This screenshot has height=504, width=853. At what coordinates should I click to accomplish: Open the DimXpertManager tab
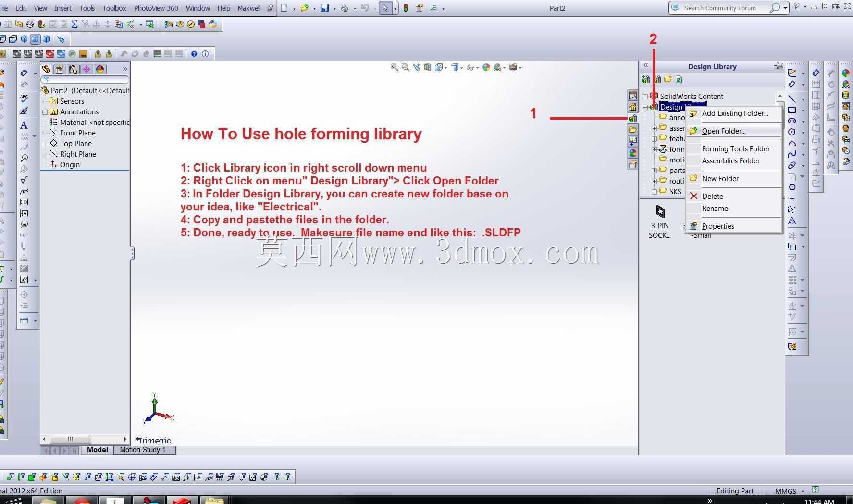point(87,69)
